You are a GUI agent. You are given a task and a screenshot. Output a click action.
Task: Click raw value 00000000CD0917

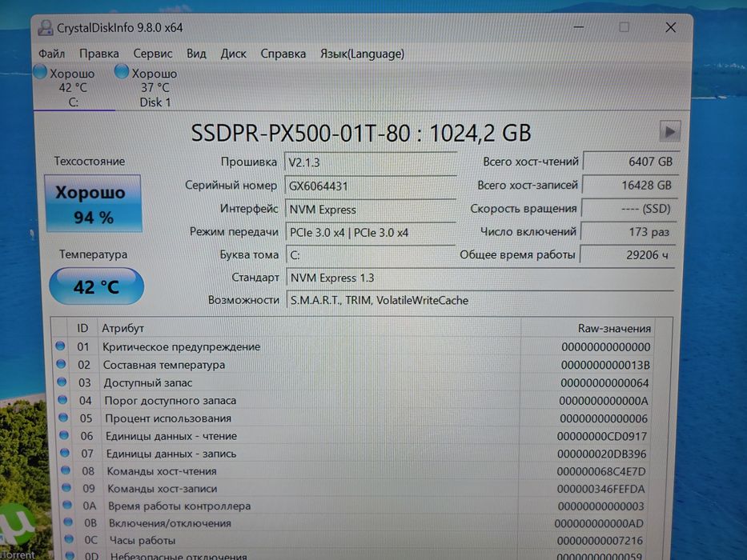click(x=602, y=437)
